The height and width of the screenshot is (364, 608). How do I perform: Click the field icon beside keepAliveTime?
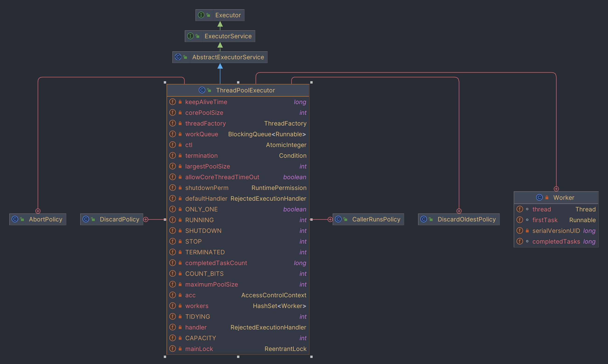click(173, 102)
